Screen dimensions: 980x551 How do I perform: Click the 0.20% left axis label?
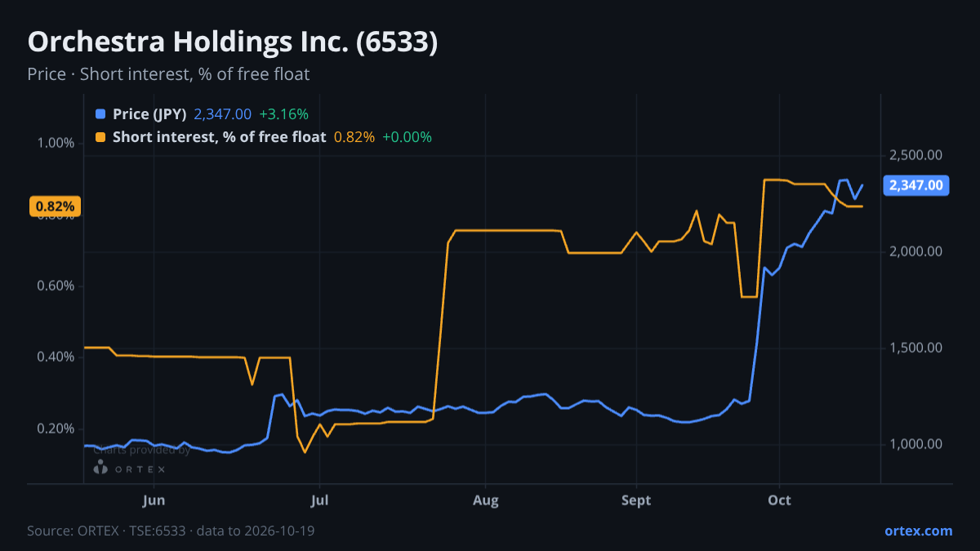point(56,429)
